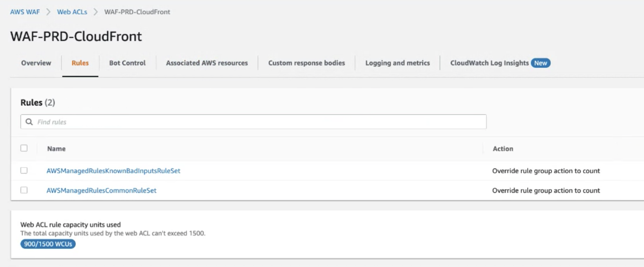Click Action text for CommonRuleSet row
644x267 pixels.
(x=546, y=190)
